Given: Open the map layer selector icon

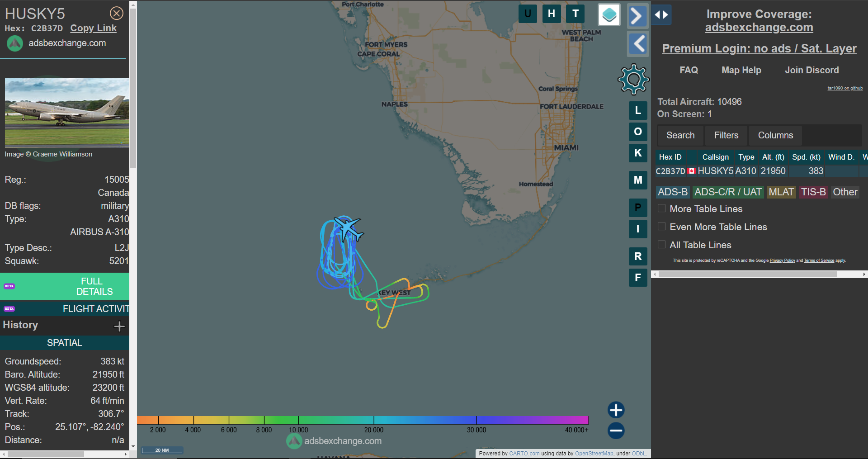Looking at the screenshot, I should (609, 15).
